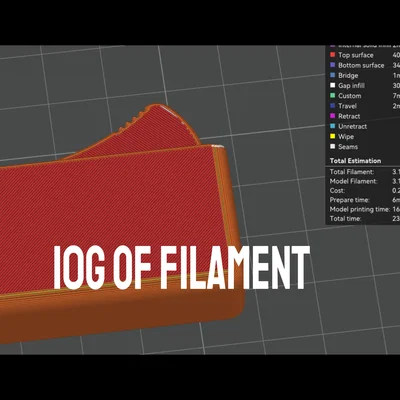400x400 pixels.
Task: Click the 'Model Filament:' row label
Action: pos(353,181)
